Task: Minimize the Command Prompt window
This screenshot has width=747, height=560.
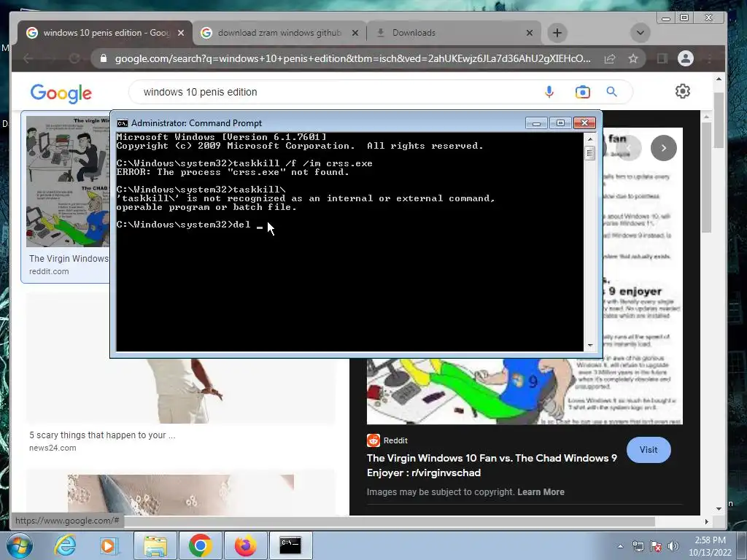Action: tap(536, 122)
